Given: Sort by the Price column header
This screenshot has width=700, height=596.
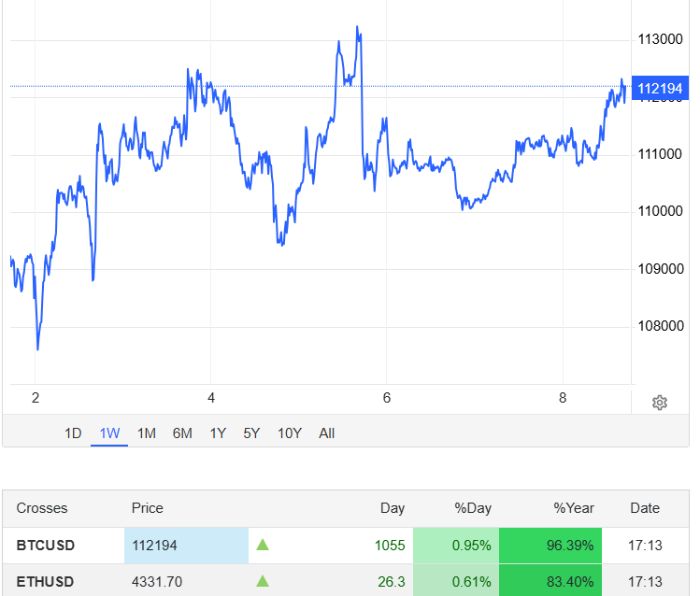Looking at the screenshot, I should (x=147, y=508).
